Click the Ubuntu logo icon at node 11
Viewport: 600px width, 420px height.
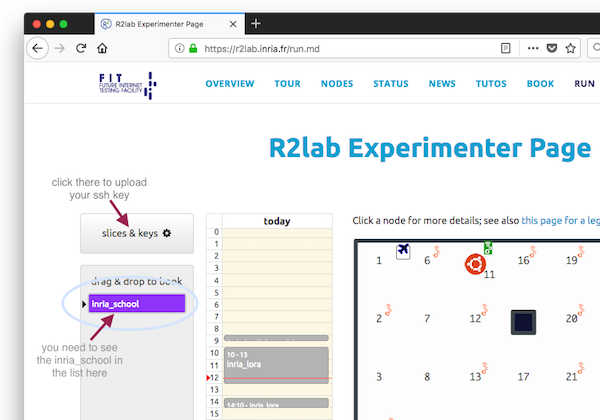point(475,264)
